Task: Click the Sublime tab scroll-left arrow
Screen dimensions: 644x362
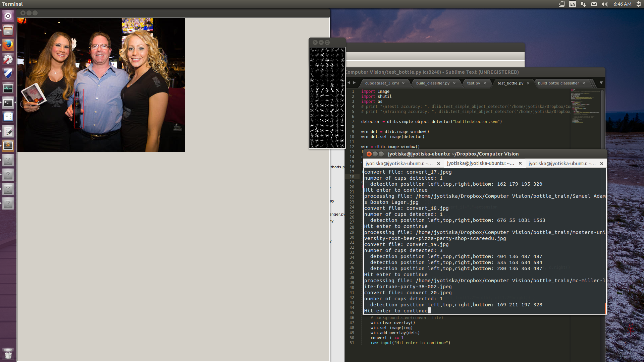Action: coord(349,83)
